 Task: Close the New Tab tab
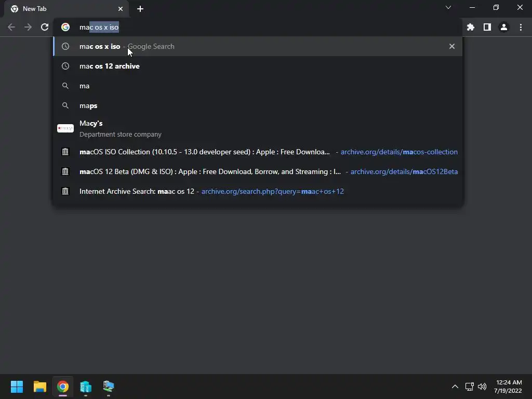(x=121, y=9)
